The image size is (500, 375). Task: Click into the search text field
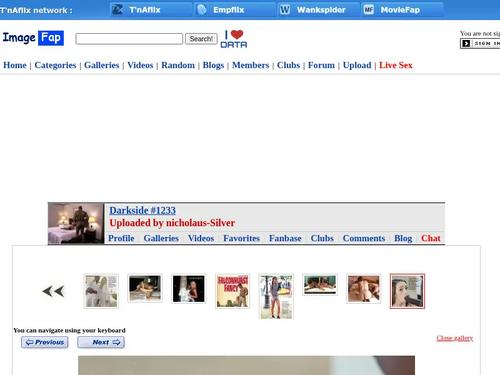pyautogui.click(x=129, y=39)
